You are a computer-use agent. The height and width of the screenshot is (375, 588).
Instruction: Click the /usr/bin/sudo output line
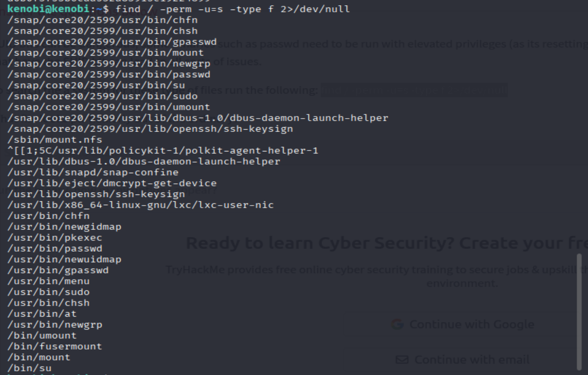(x=48, y=292)
